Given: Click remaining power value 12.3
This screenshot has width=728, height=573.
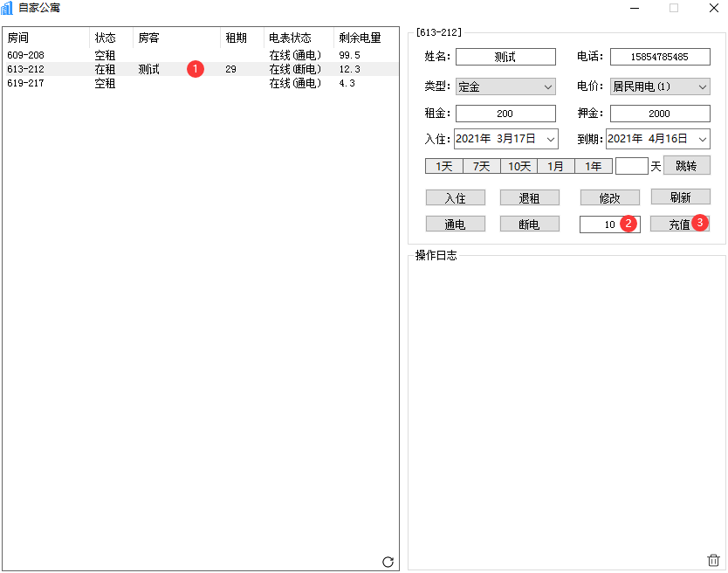Looking at the screenshot, I should coord(349,69).
